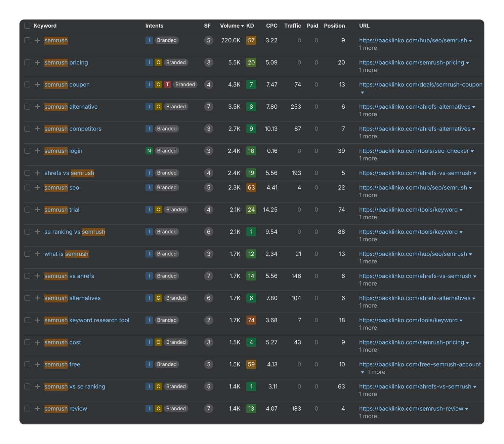
Task: Click the Branded tag for 'semrush login'
Action: tap(167, 151)
